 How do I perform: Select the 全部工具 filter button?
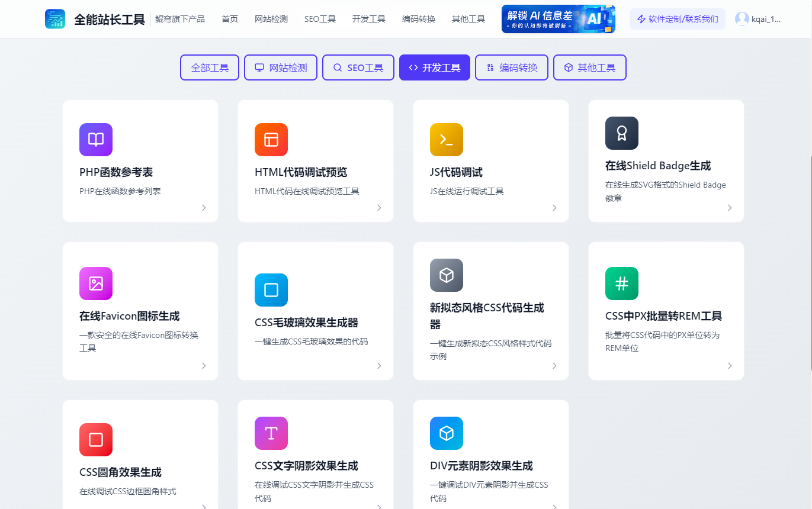209,67
